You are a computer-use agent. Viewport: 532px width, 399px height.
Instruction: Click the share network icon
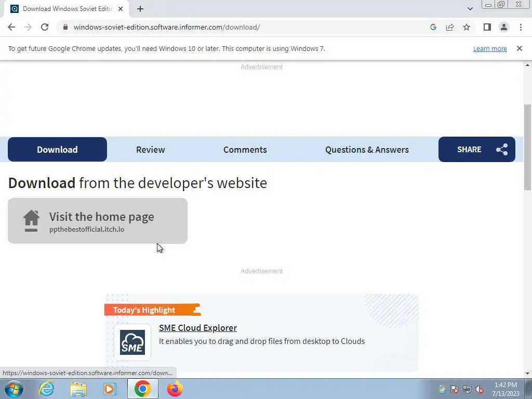[502, 149]
